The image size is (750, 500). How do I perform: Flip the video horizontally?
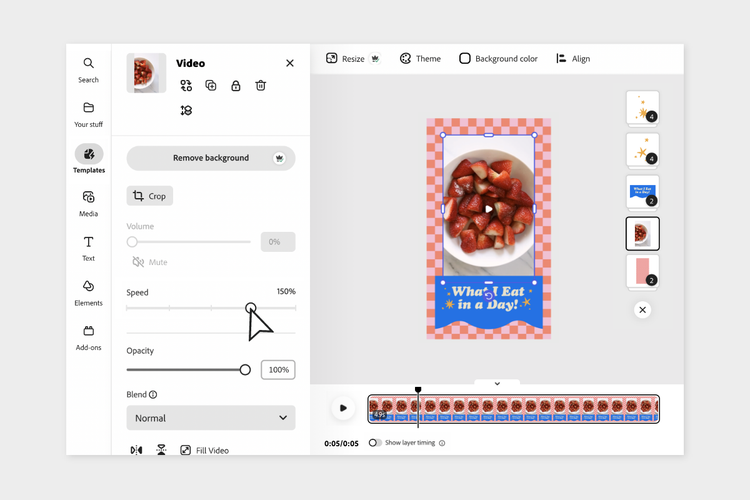(x=136, y=450)
